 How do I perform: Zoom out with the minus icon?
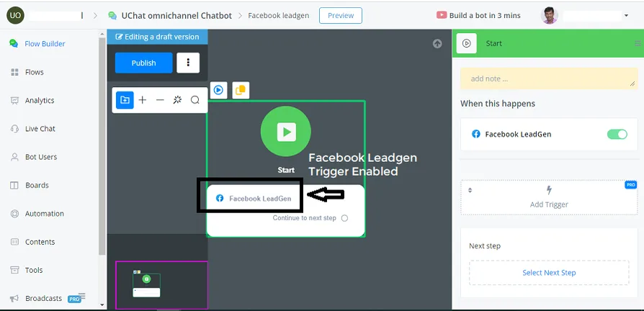pyautogui.click(x=160, y=100)
